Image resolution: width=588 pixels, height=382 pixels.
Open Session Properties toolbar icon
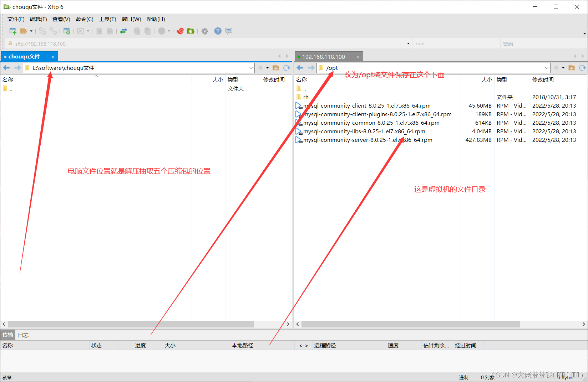[x=67, y=31]
